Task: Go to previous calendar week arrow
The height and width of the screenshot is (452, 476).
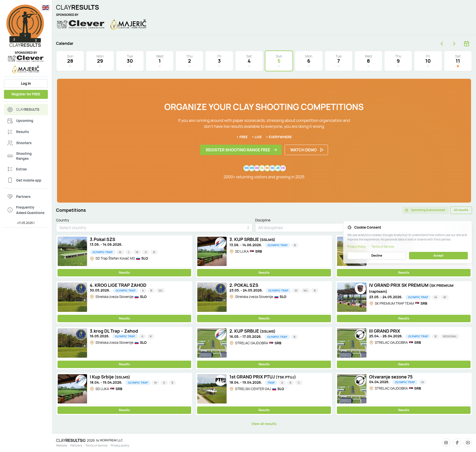Action: pos(442,44)
